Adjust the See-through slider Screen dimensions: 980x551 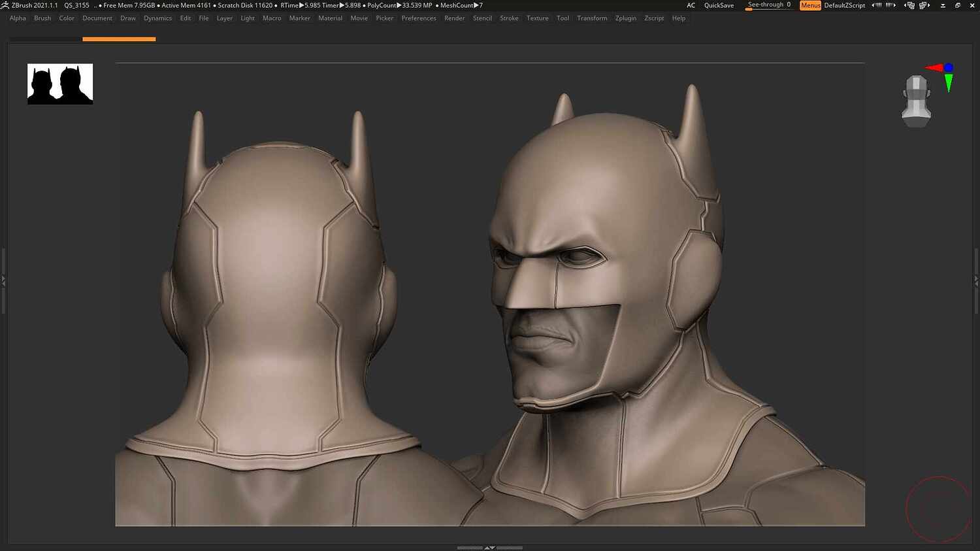coord(768,5)
